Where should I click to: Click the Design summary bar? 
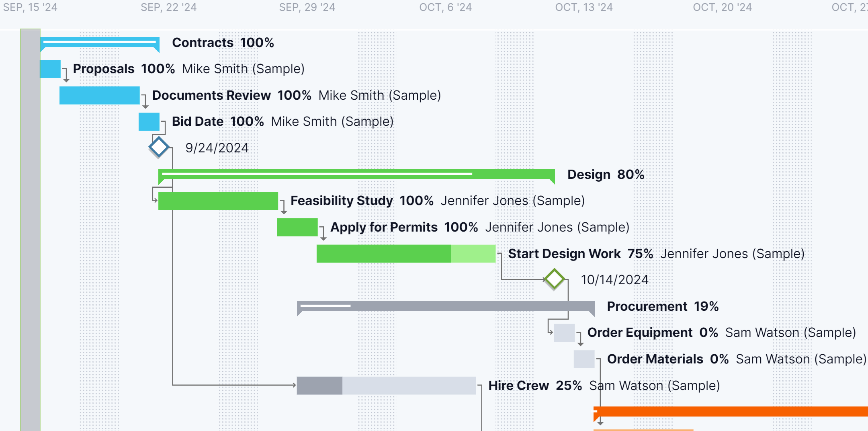tap(356, 174)
